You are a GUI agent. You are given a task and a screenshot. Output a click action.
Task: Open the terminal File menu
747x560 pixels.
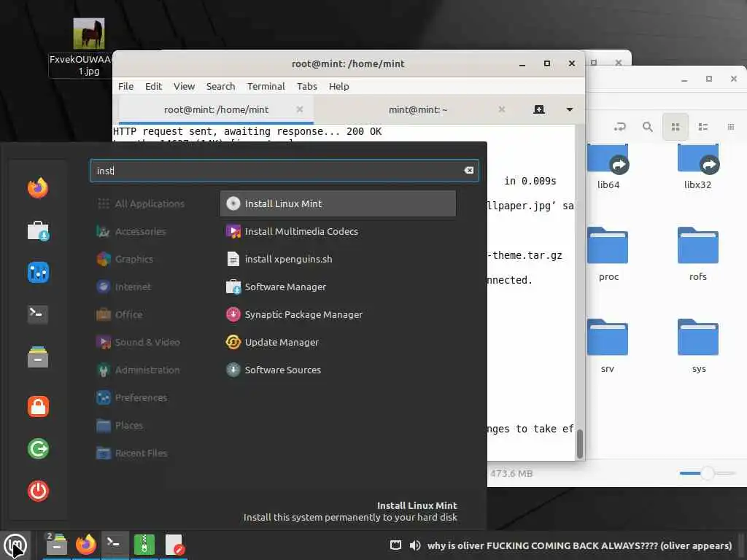125,86
